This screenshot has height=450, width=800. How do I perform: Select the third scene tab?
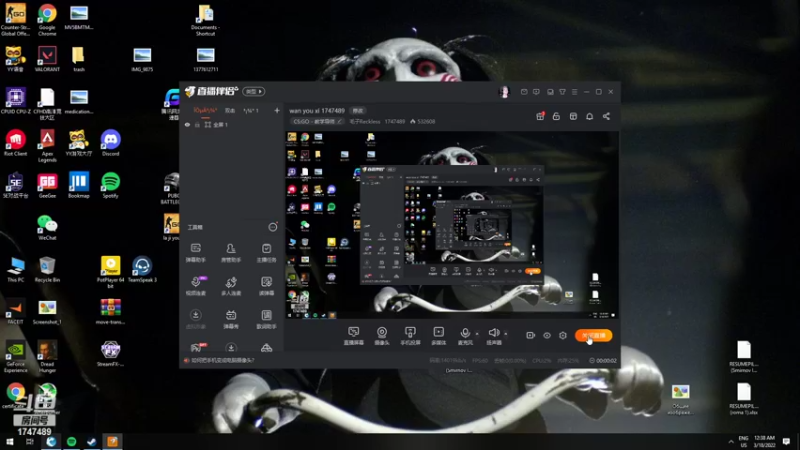[x=251, y=110]
